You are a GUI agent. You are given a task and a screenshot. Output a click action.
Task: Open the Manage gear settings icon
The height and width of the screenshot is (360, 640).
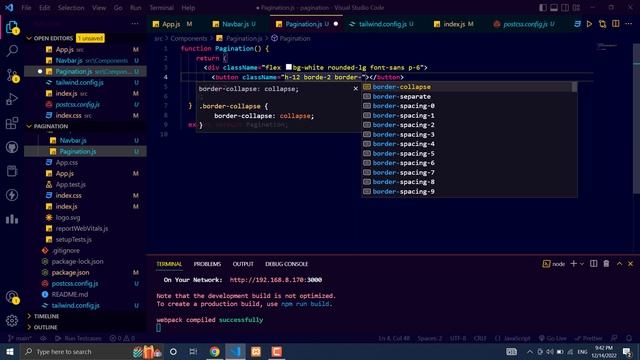tap(12, 321)
